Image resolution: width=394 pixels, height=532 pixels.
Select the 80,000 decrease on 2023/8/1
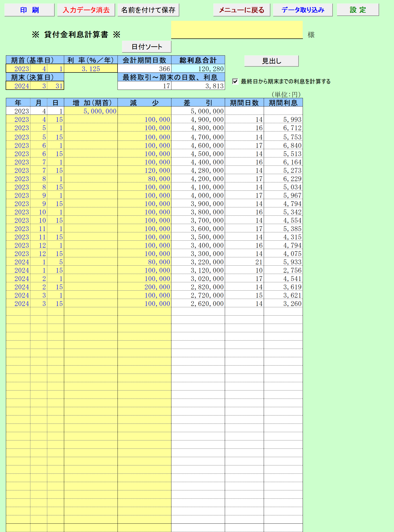(x=144, y=179)
